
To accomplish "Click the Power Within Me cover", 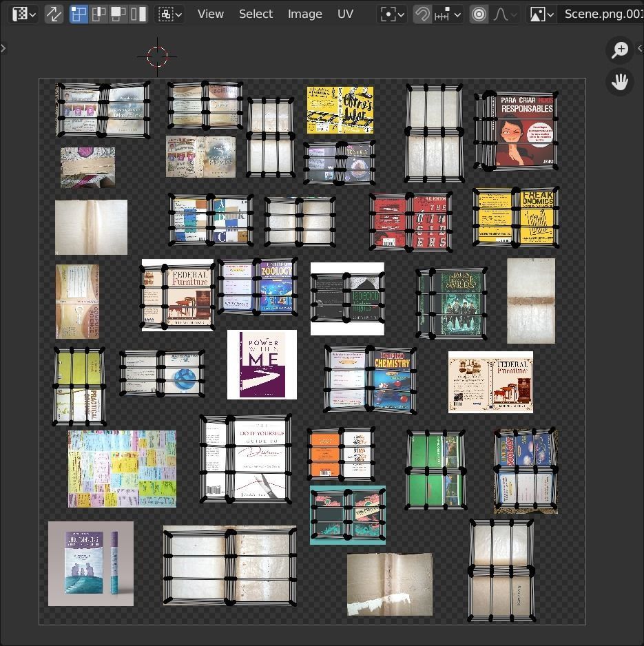I will pyautogui.click(x=262, y=364).
